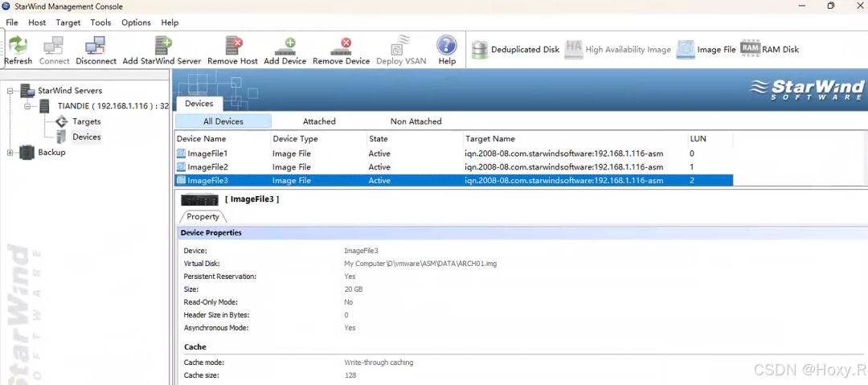Select the Deduplicated Disk icon

[479, 49]
